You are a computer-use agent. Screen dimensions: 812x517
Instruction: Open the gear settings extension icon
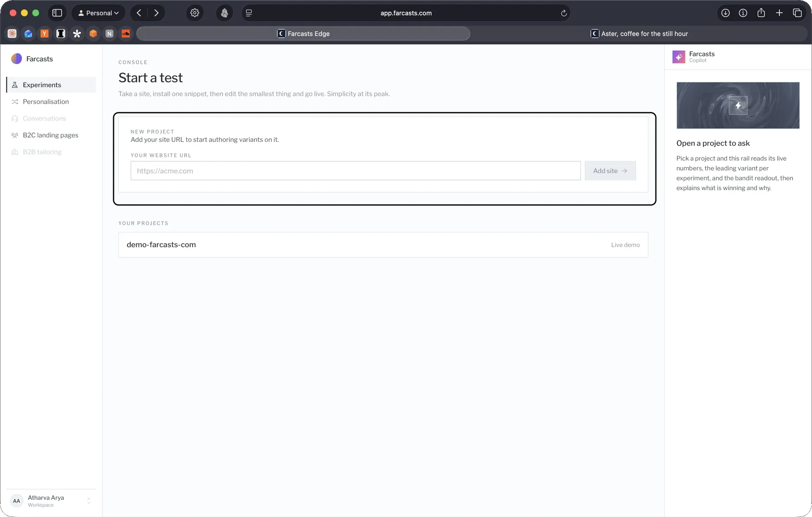pyautogui.click(x=195, y=13)
